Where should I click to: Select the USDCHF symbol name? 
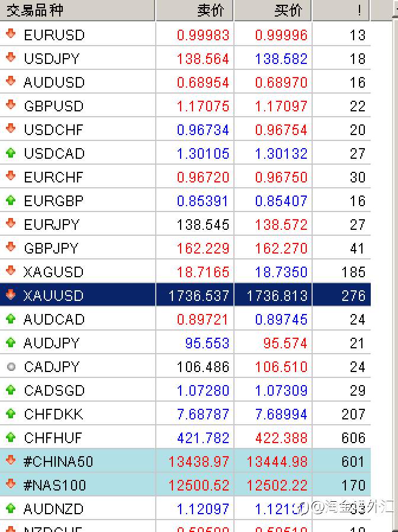54,130
